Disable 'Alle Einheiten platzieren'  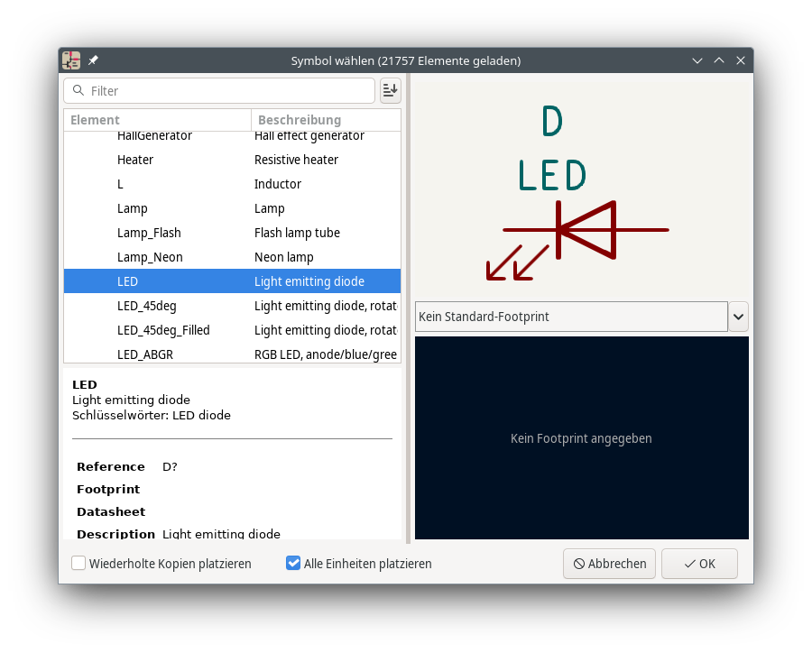[x=293, y=563]
